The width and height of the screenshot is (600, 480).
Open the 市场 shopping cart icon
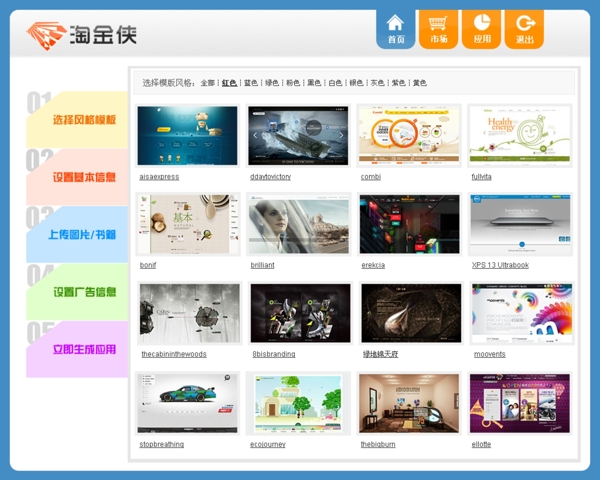click(438, 29)
